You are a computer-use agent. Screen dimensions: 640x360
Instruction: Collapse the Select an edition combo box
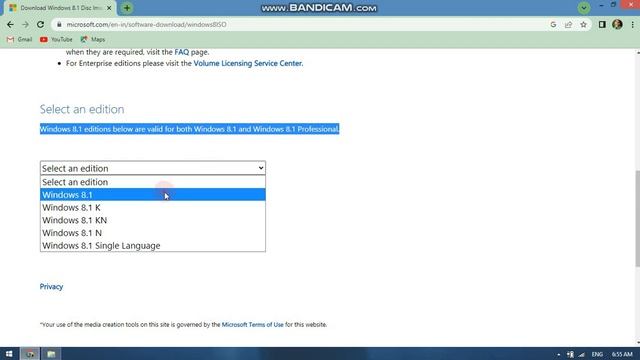(x=153, y=168)
